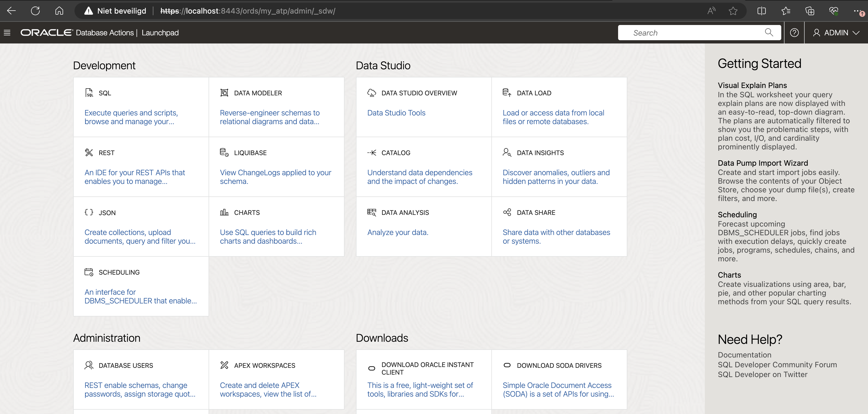Click the Data Modeler icon
The height and width of the screenshot is (414, 868).
[224, 93]
